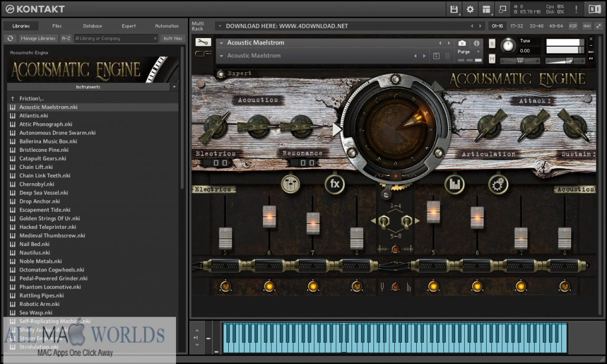Click the camera snapshot icon
Image resolution: width=607 pixels, height=364 pixels.
click(462, 43)
